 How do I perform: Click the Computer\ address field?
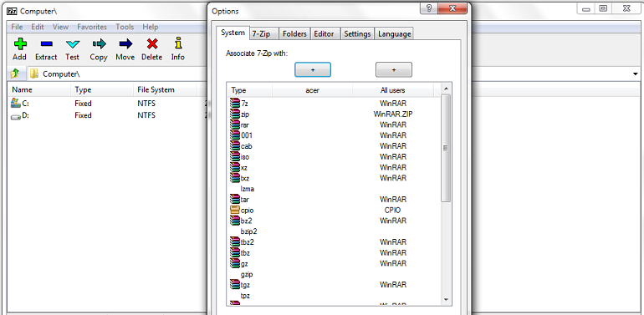point(329,74)
